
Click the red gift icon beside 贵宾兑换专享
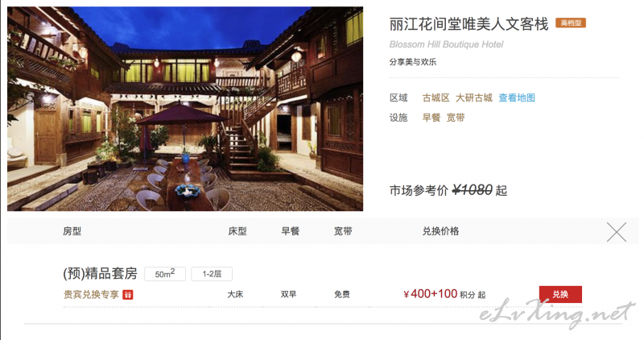[128, 295]
